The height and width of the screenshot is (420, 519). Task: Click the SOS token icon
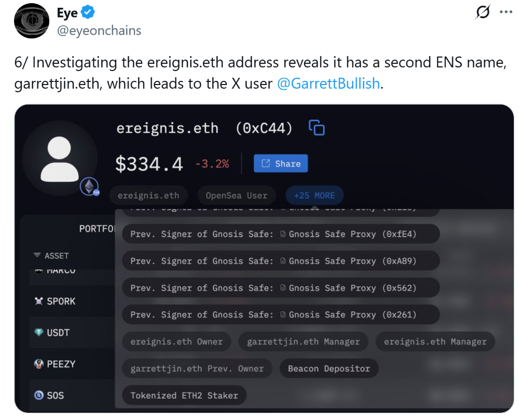(39, 395)
